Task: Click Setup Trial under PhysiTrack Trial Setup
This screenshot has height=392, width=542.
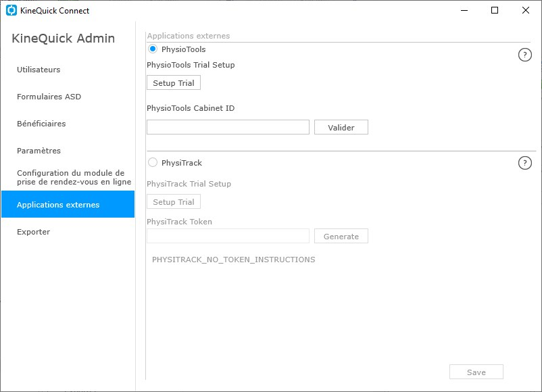Action: 174,202
